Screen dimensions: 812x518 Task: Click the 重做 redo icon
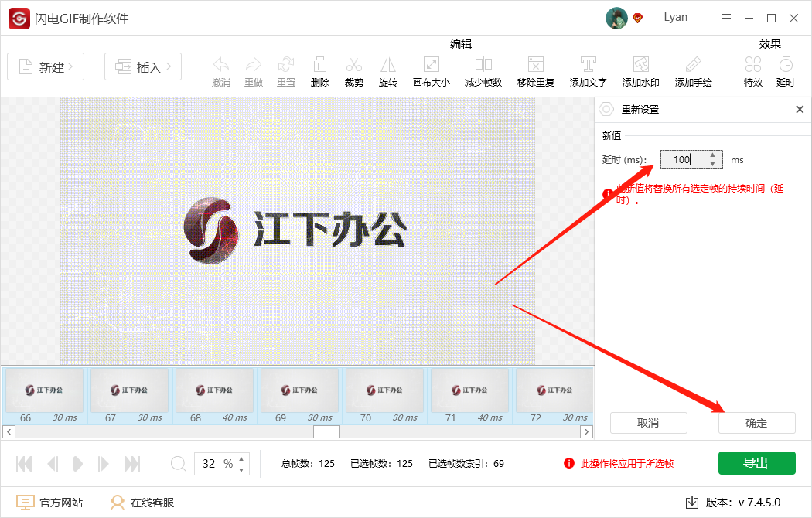pyautogui.click(x=254, y=65)
